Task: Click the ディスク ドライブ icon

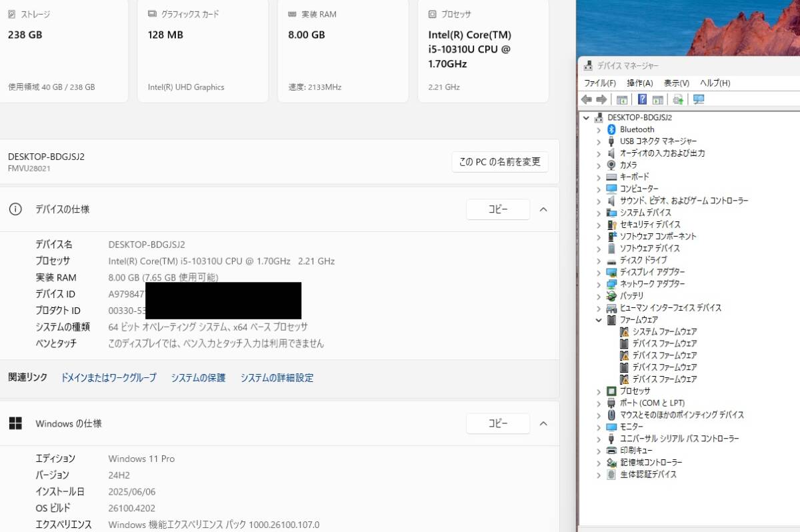Action: [x=611, y=260]
